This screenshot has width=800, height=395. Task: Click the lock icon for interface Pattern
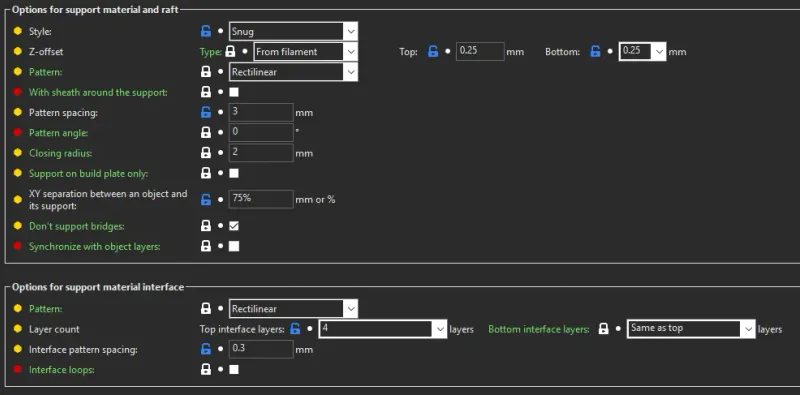click(206, 309)
